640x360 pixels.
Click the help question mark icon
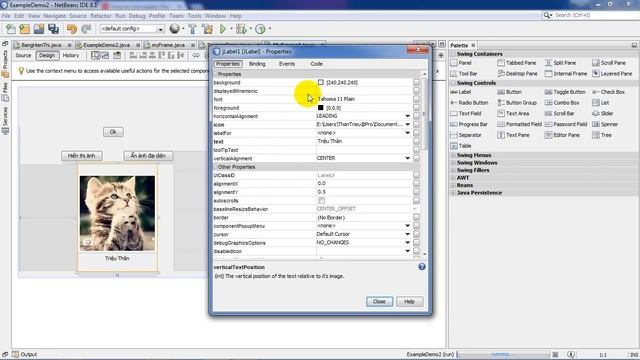[422, 267]
